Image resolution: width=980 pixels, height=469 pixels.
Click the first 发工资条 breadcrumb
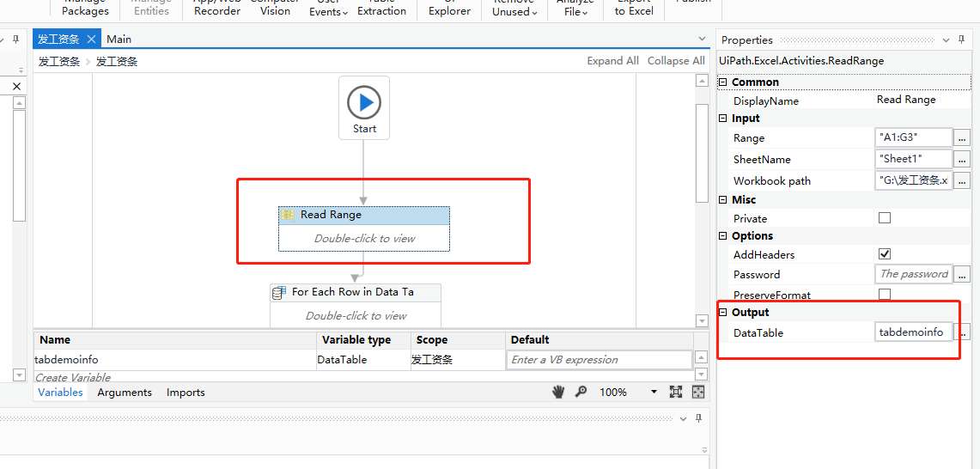click(58, 61)
